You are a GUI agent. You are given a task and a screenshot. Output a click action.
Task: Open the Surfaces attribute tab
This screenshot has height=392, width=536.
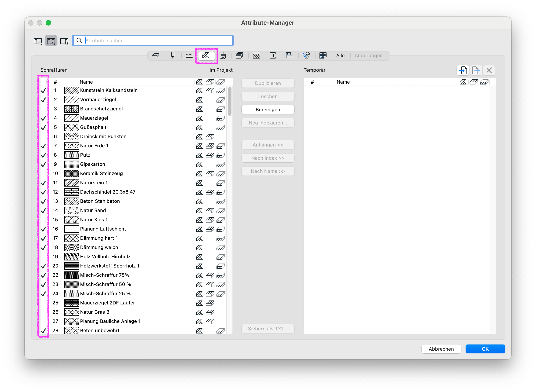[x=223, y=55]
